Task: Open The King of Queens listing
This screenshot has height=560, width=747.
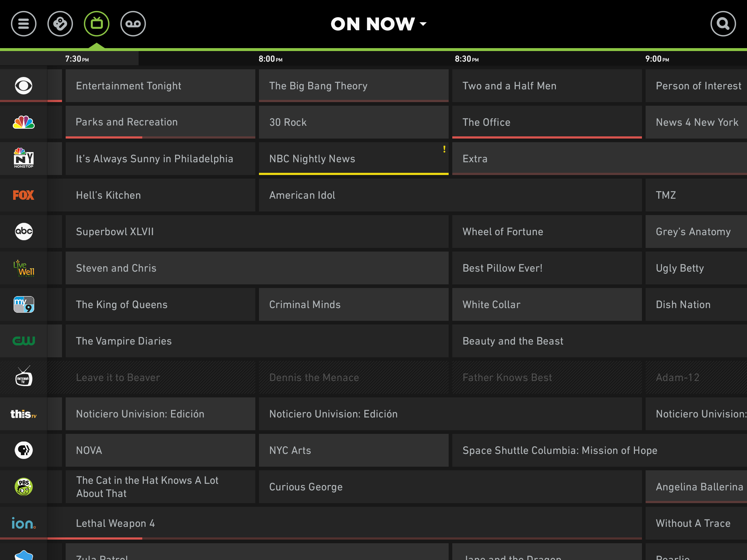Action: pos(160,304)
